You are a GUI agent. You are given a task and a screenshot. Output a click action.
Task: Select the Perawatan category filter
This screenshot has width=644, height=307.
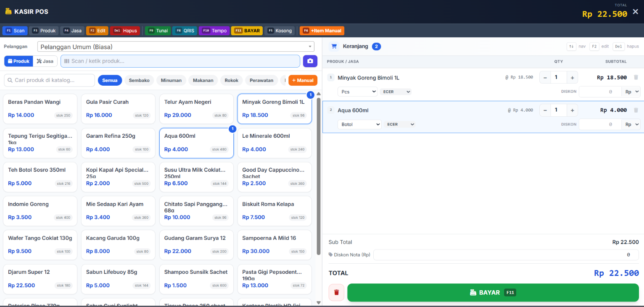pos(261,80)
